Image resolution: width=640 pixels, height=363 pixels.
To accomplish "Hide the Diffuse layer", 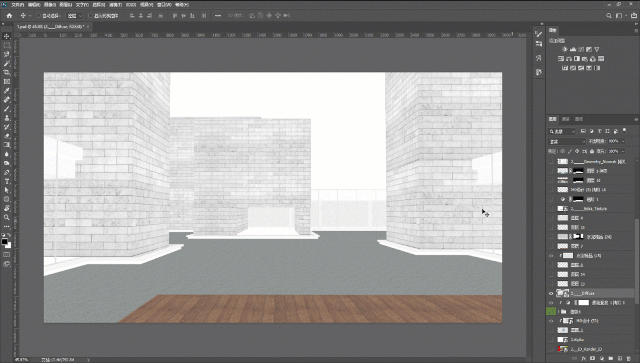I will pyautogui.click(x=551, y=293).
